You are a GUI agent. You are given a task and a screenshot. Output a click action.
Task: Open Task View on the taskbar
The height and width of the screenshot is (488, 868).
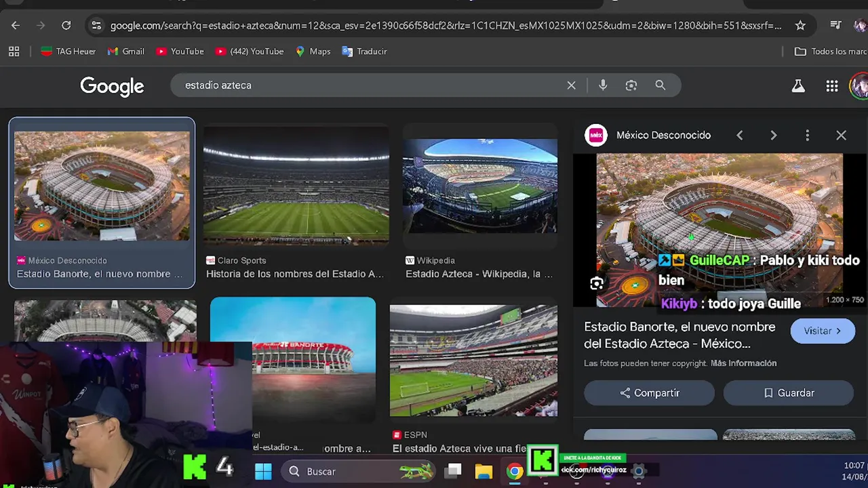coord(454,470)
